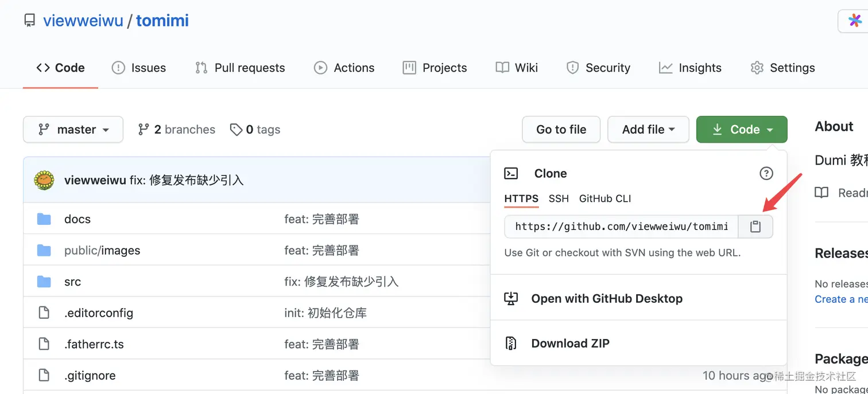This screenshot has width=868, height=394.
Task: Click the public/images folder icon
Action: pyautogui.click(x=44, y=251)
